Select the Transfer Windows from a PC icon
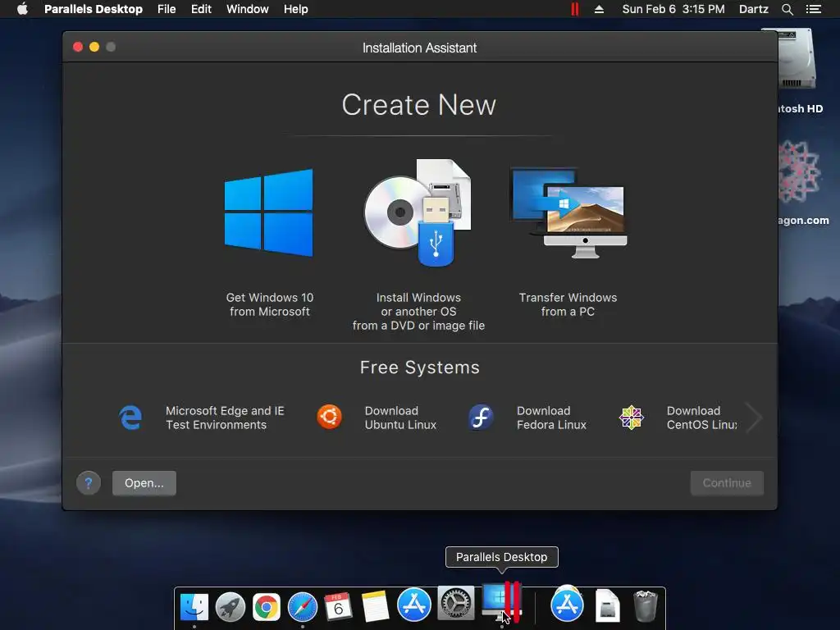The width and height of the screenshot is (840, 630). tap(568, 212)
